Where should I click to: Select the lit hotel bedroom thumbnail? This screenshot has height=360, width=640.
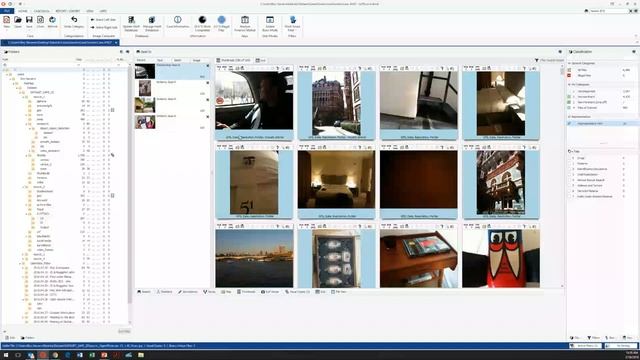point(336,180)
